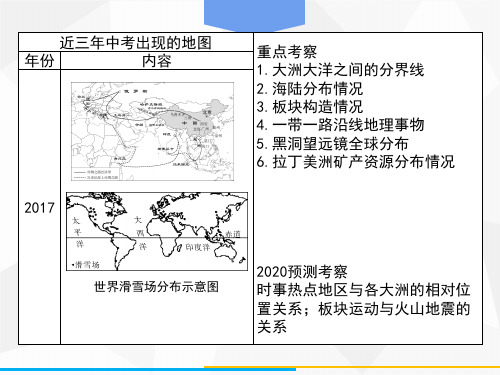The width and height of the screenshot is (500, 375).
Task: Click the '2017' year cell
Action: (x=39, y=208)
